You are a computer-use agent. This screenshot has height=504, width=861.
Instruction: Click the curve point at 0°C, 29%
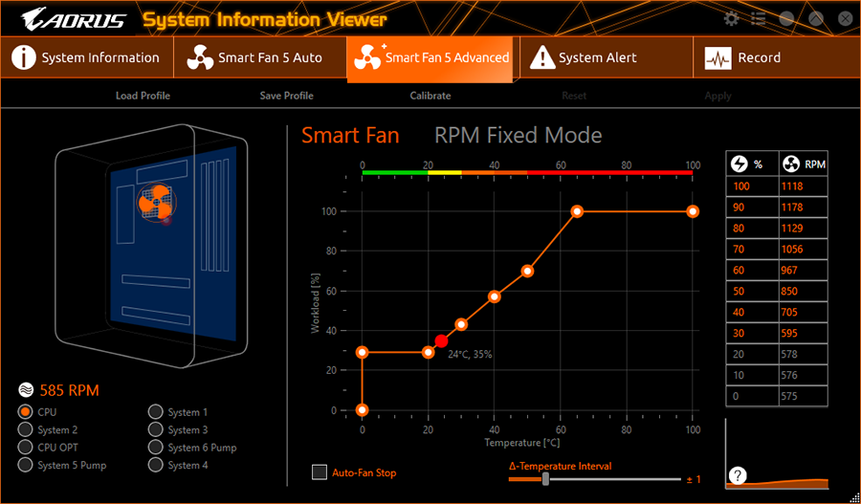click(362, 352)
